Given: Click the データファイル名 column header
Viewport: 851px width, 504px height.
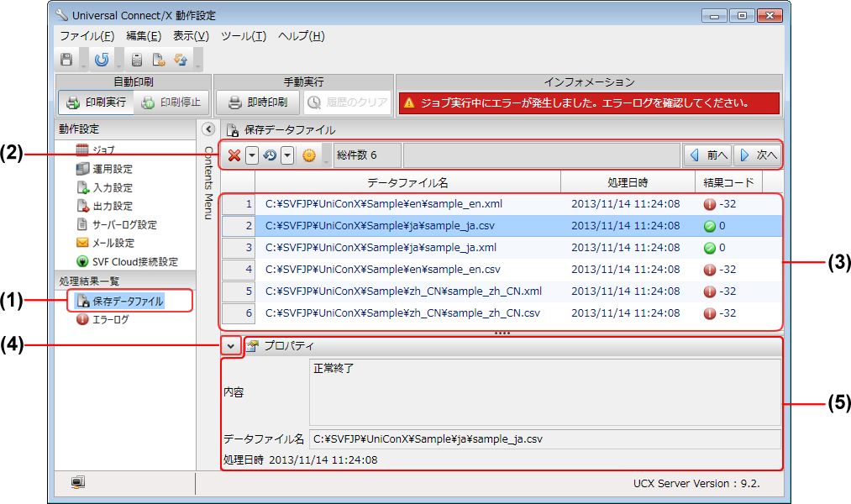Looking at the screenshot, I should click(x=407, y=183).
